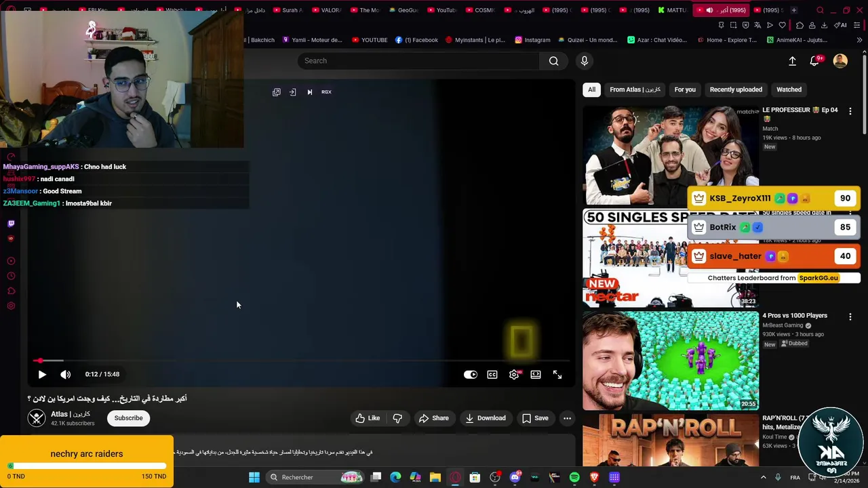This screenshot has height=488, width=868.
Task: Switch to the MATTU browser tab
Action: 672,10
